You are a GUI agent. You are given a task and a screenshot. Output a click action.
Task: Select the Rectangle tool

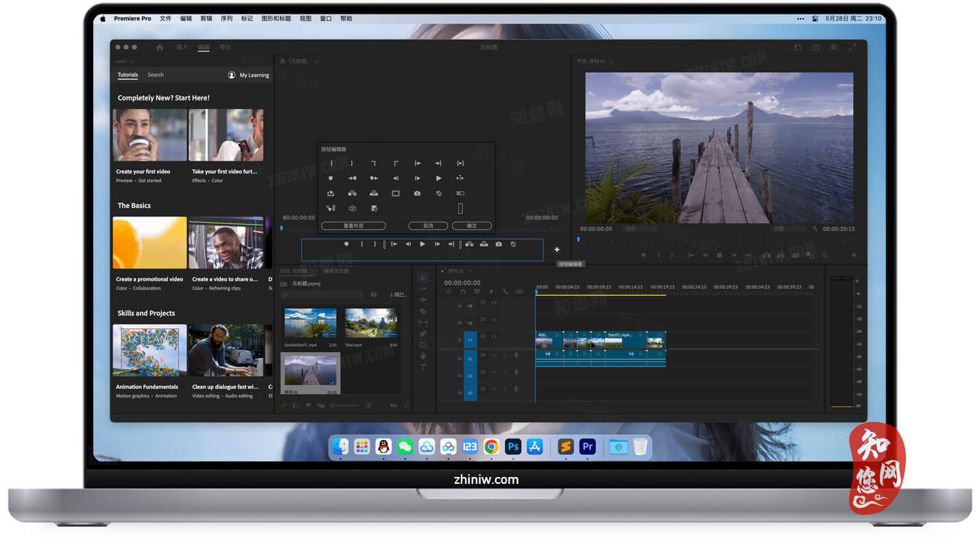coord(423,345)
